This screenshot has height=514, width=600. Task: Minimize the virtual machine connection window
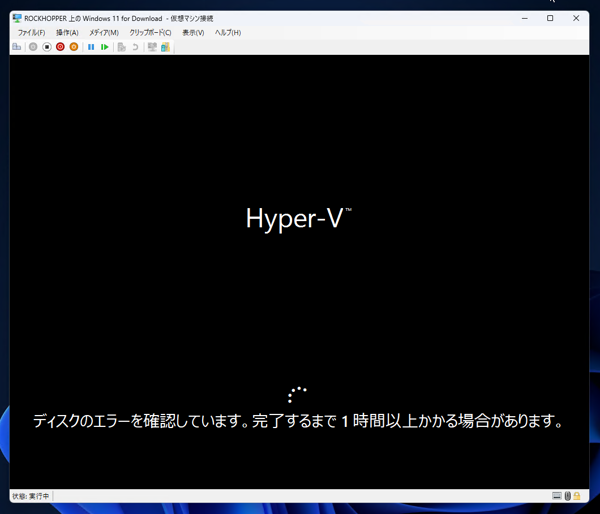pyautogui.click(x=525, y=18)
